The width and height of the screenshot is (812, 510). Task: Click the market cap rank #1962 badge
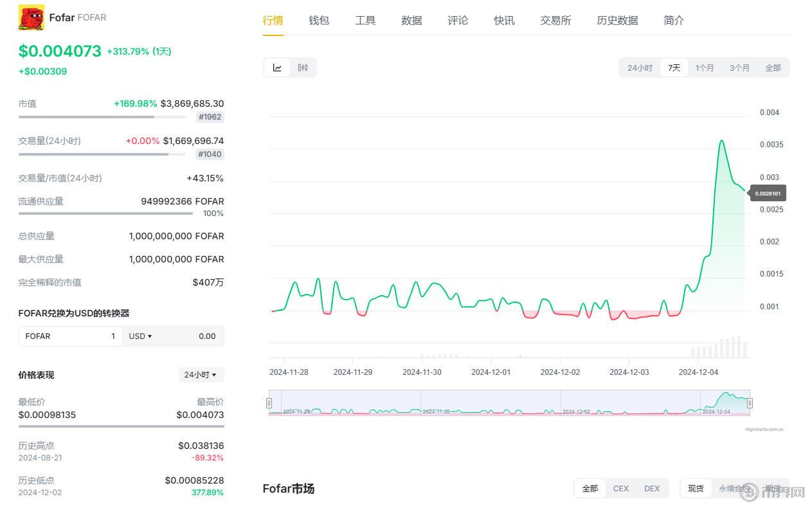tap(210, 117)
